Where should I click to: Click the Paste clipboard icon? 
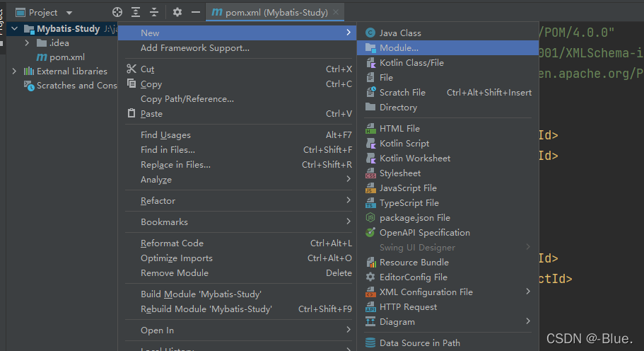pyautogui.click(x=131, y=113)
